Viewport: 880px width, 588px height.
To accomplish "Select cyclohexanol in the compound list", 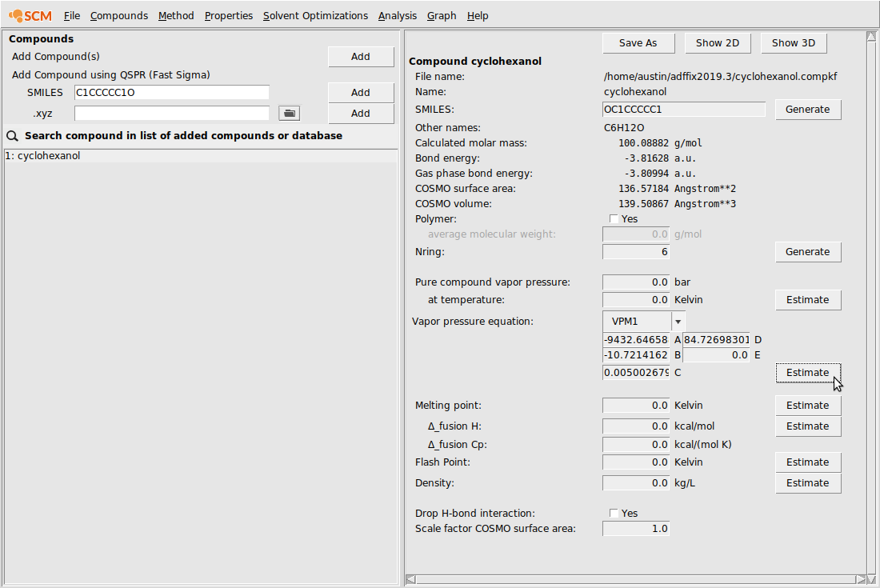I will point(200,156).
